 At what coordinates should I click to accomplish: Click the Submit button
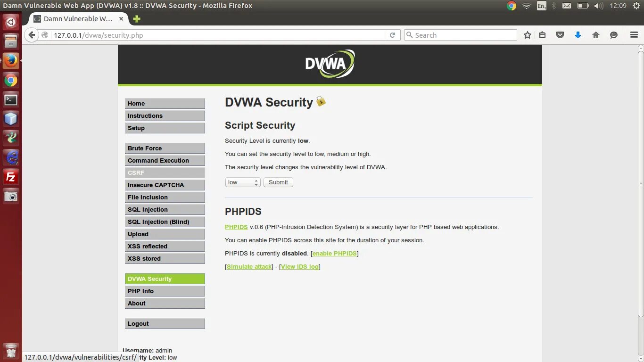coord(278,182)
